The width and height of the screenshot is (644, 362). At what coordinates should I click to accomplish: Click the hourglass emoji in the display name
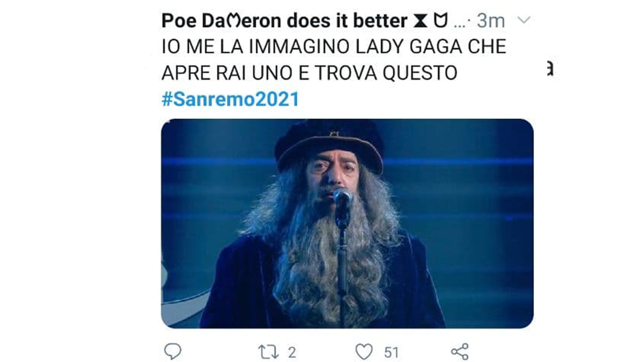pyautogui.click(x=419, y=21)
